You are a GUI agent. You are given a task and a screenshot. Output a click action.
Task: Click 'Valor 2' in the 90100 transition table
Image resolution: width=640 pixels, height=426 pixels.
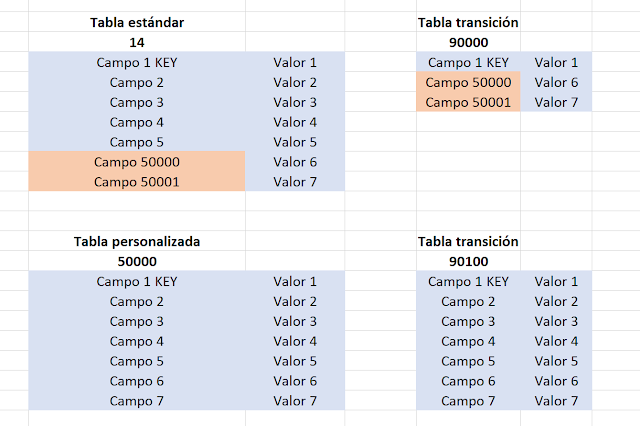click(x=556, y=301)
